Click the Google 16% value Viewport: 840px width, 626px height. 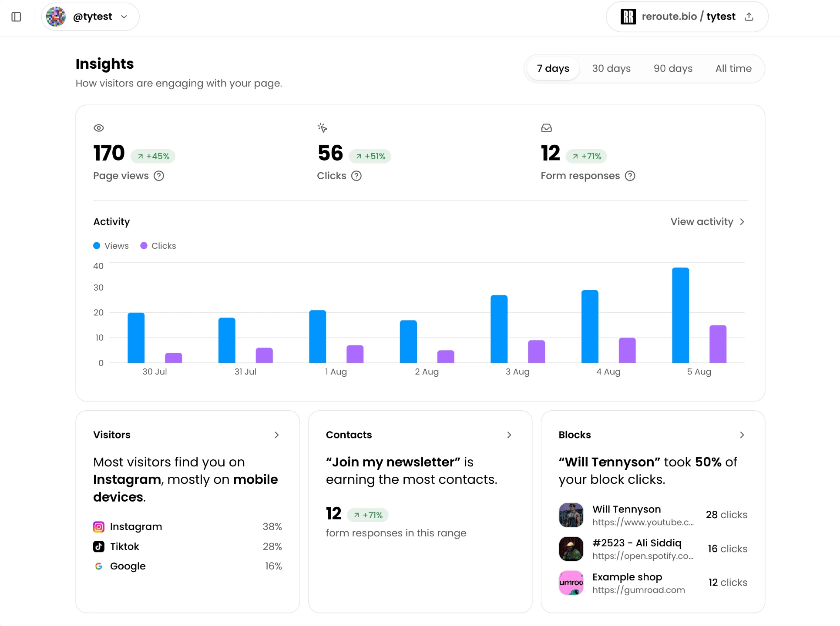(273, 566)
